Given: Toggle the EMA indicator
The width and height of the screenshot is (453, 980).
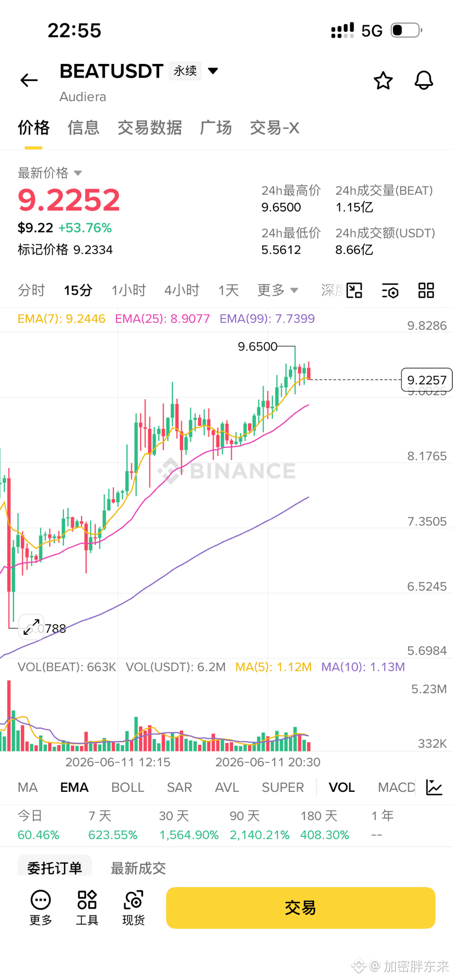Looking at the screenshot, I should pos(74,787).
